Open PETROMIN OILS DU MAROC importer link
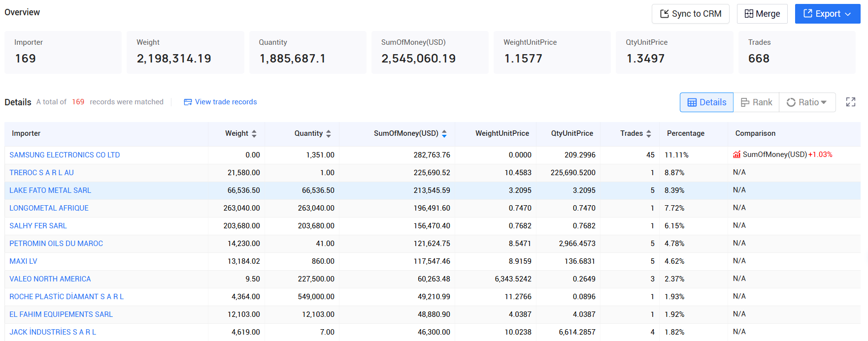 56,244
